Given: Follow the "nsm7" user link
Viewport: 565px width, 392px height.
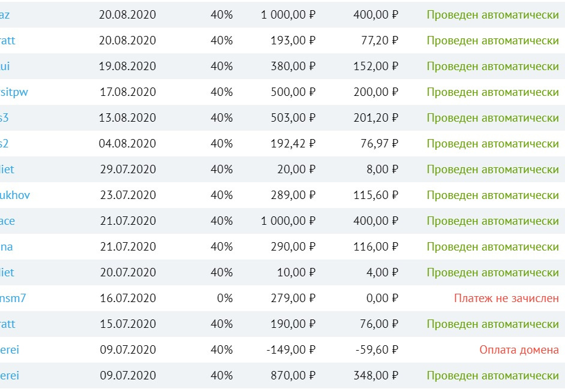Looking at the screenshot, I should point(13,298).
